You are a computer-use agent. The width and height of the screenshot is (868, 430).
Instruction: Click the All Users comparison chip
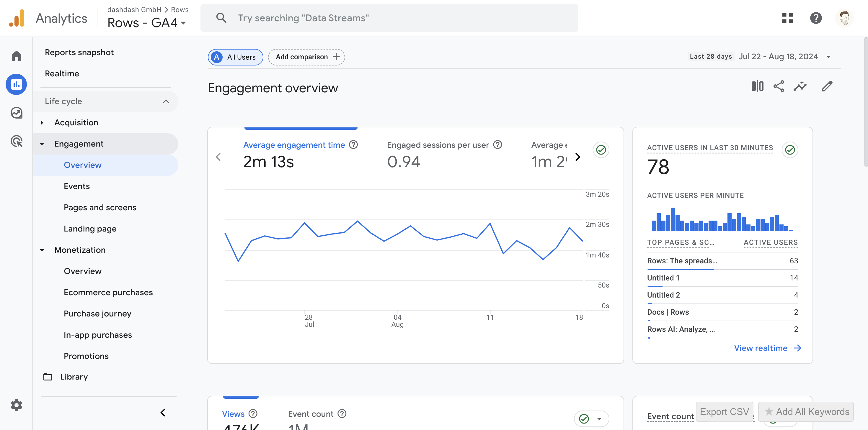pos(235,57)
